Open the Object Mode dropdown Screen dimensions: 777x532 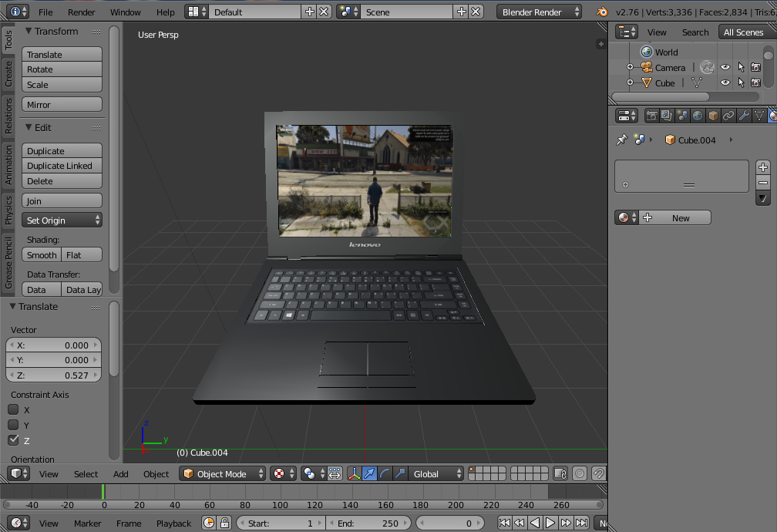pos(223,473)
